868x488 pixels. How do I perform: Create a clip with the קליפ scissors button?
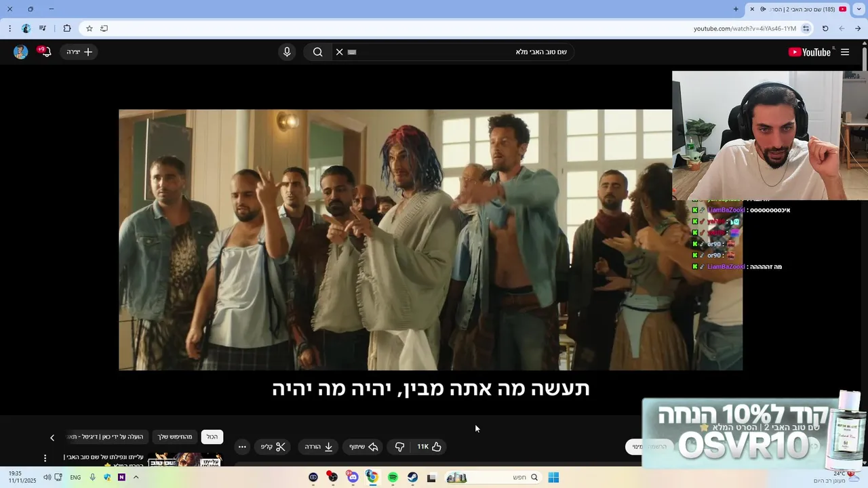[x=274, y=447]
